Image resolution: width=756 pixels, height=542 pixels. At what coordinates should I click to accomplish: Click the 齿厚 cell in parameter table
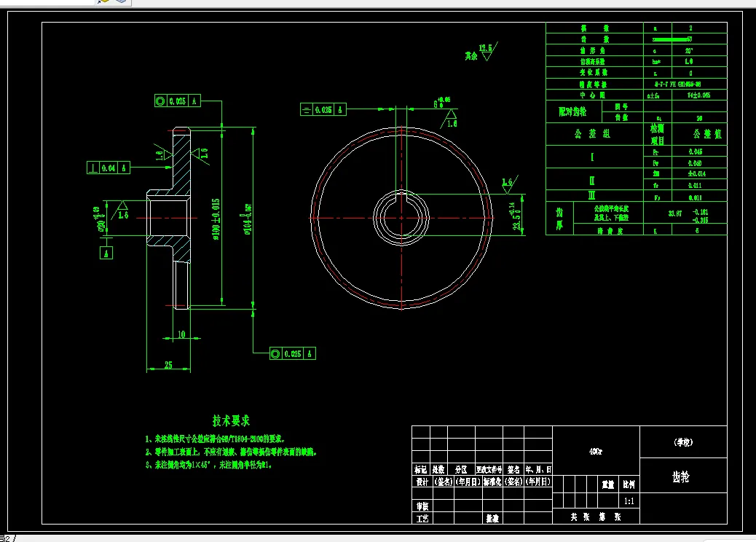coord(559,219)
